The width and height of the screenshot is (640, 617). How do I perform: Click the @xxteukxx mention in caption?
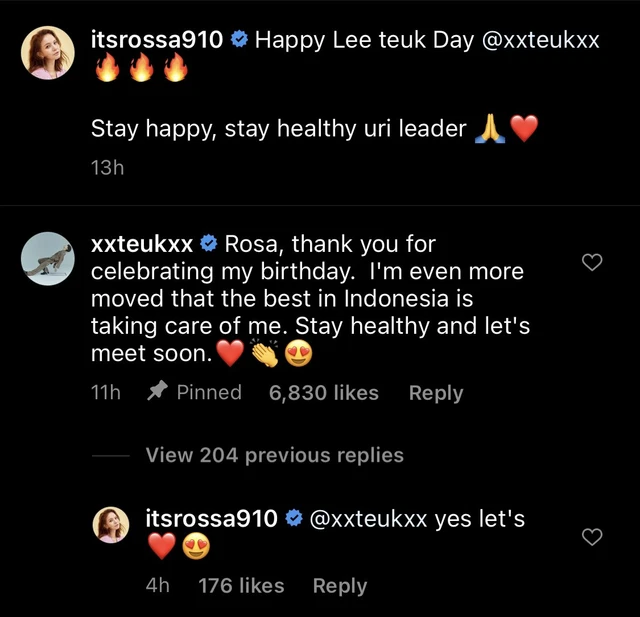pos(540,40)
